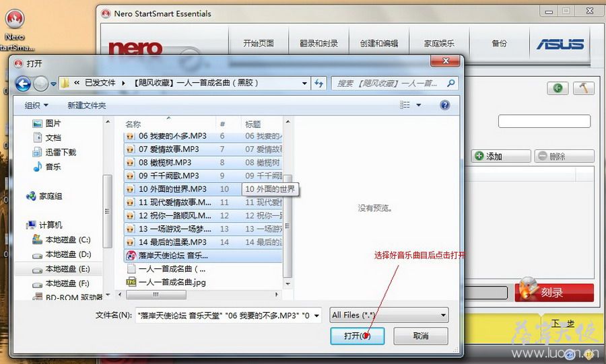The width and height of the screenshot is (606, 364).
Task: Open recent locations dropdown beside navigation arrows
Action: click(x=53, y=83)
